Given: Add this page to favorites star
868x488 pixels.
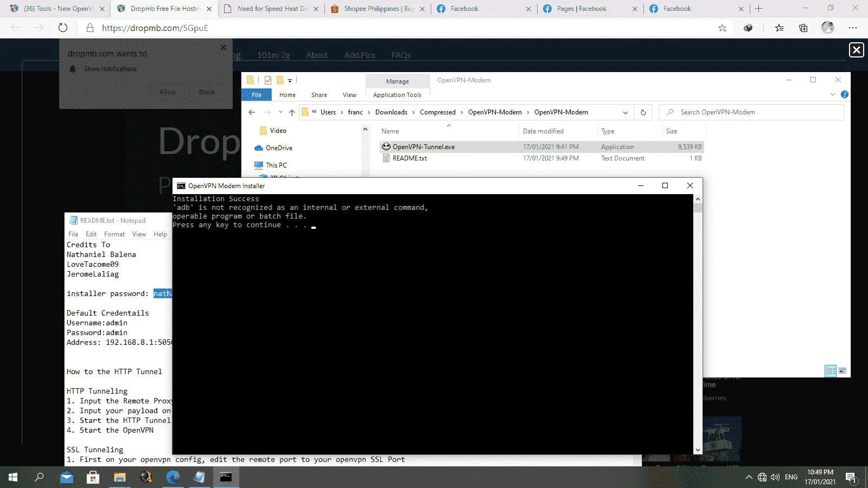Looking at the screenshot, I should point(722,28).
